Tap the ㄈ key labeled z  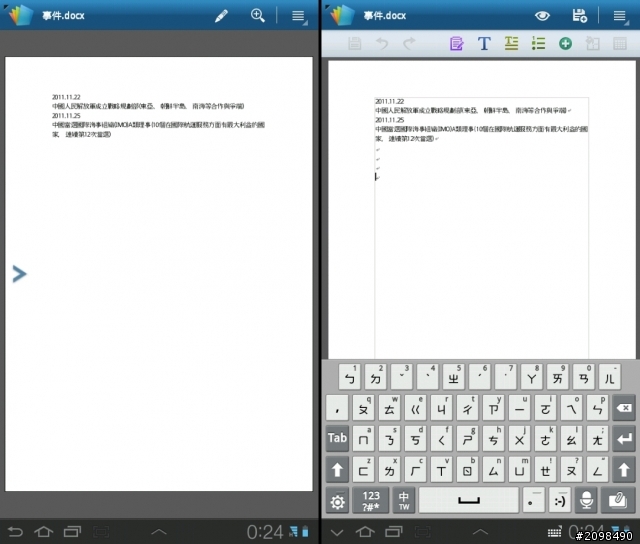pyautogui.click(x=363, y=469)
